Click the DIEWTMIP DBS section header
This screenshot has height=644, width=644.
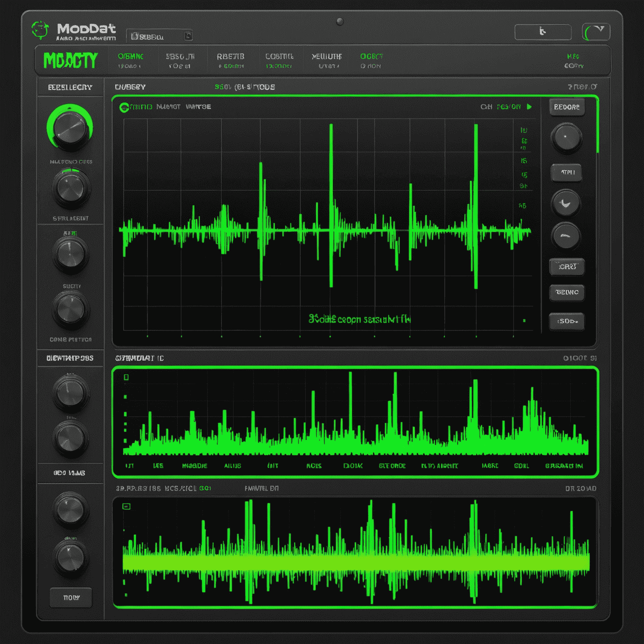pos(70,358)
